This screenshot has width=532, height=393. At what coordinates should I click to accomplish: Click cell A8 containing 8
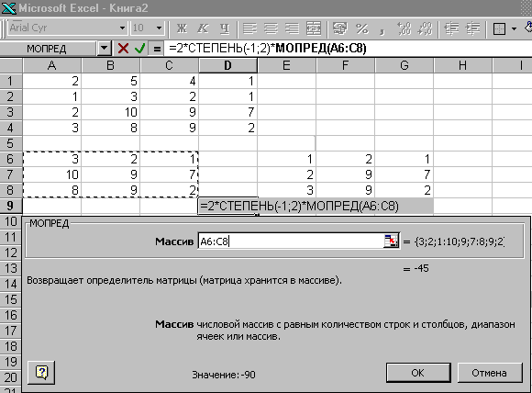coord(52,190)
